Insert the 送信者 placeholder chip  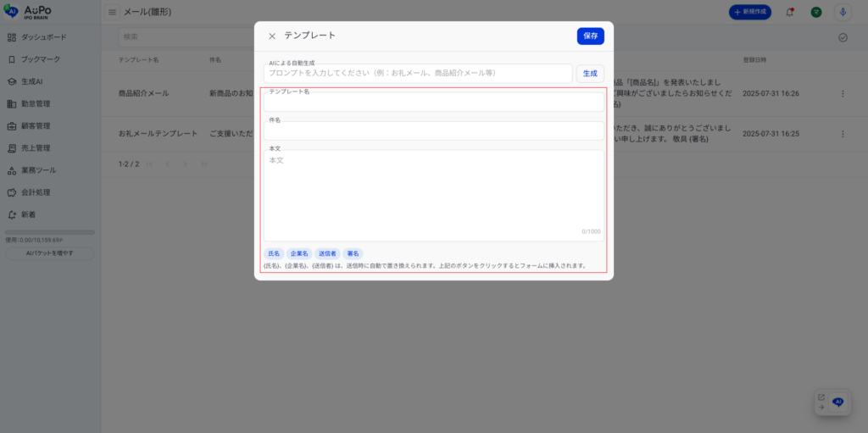(326, 253)
